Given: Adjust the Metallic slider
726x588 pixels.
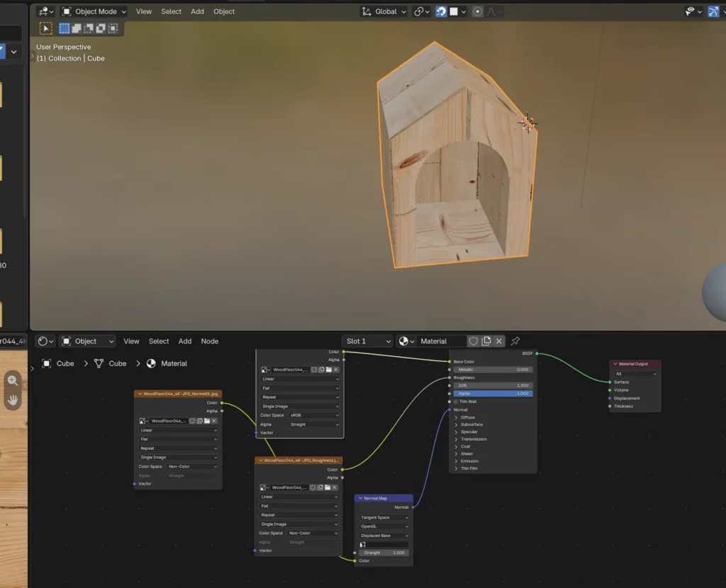Looking at the screenshot, I should tap(493, 370).
